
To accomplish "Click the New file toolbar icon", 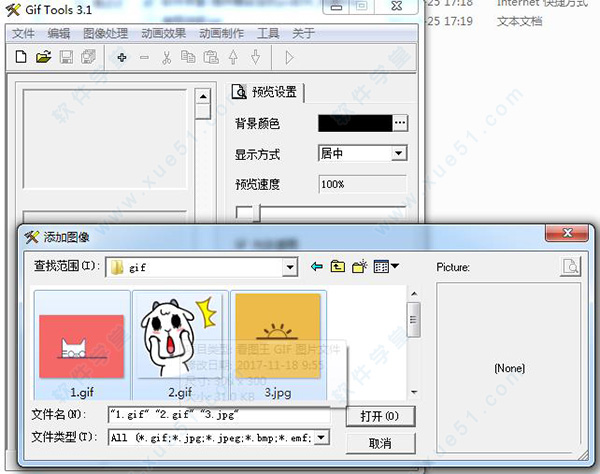I will pyautogui.click(x=22, y=57).
